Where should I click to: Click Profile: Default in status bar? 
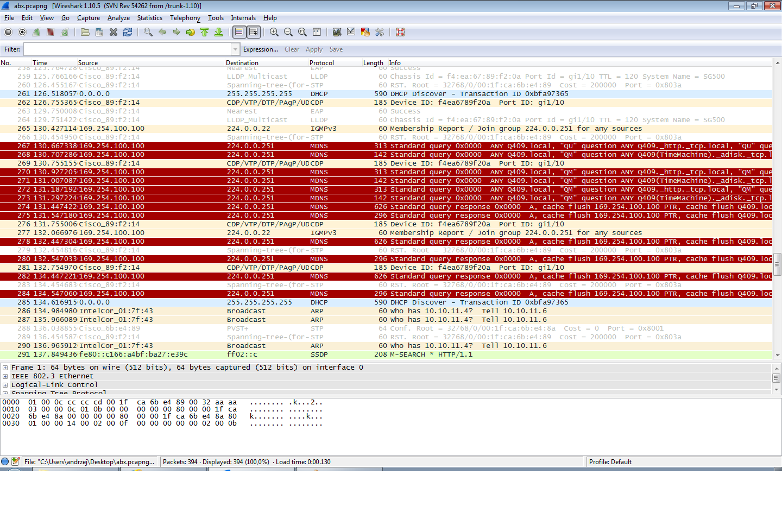610,462
